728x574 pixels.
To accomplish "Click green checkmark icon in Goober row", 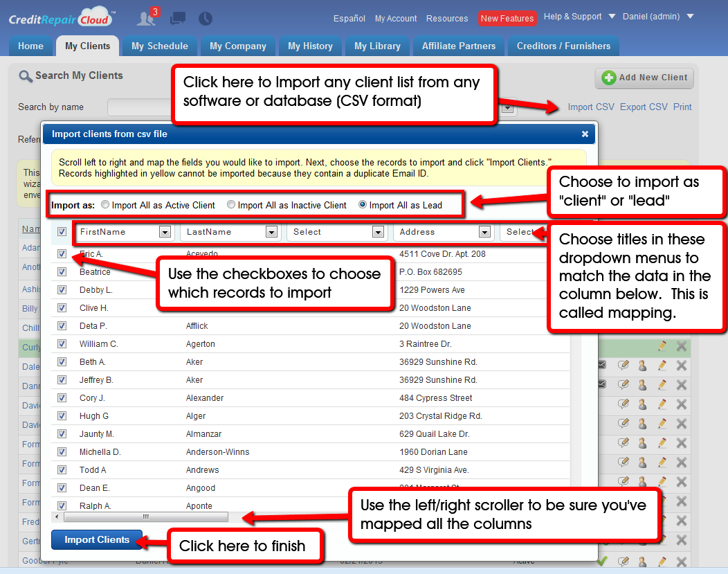I will click(x=602, y=561).
